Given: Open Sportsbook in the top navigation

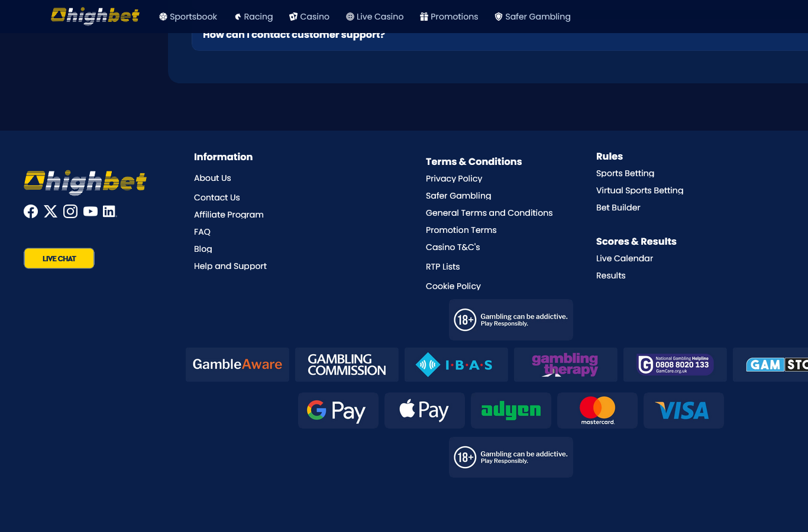Looking at the screenshot, I should tap(188, 17).
